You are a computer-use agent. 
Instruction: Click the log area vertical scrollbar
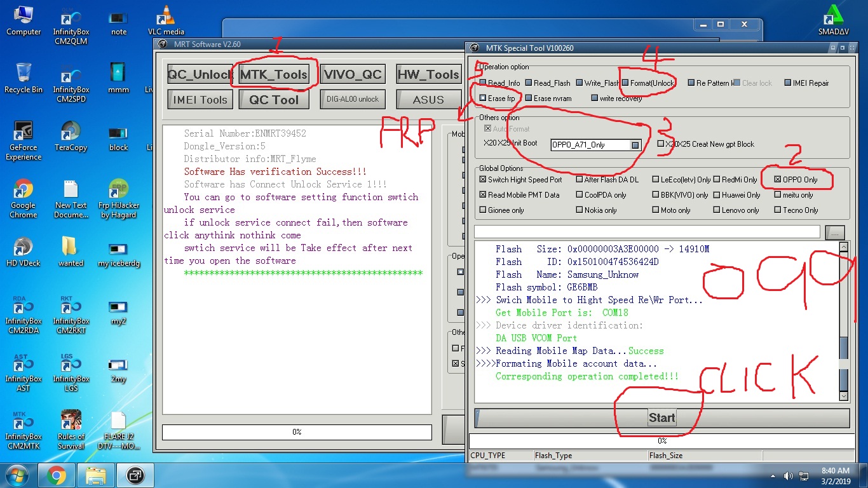pos(843,321)
